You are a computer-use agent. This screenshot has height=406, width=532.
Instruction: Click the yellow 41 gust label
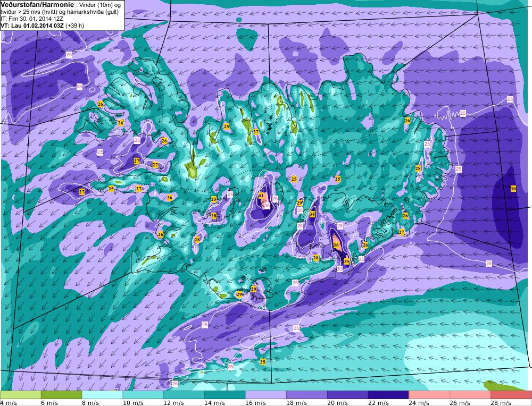(261, 196)
